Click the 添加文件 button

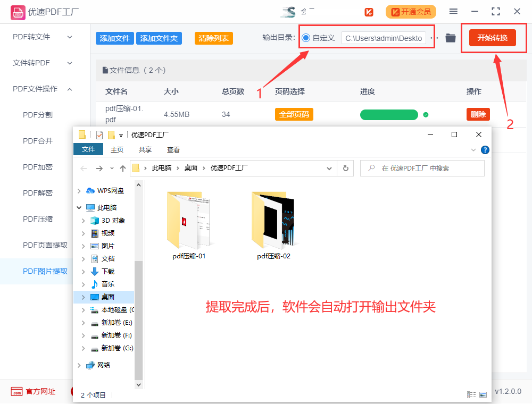pos(115,38)
